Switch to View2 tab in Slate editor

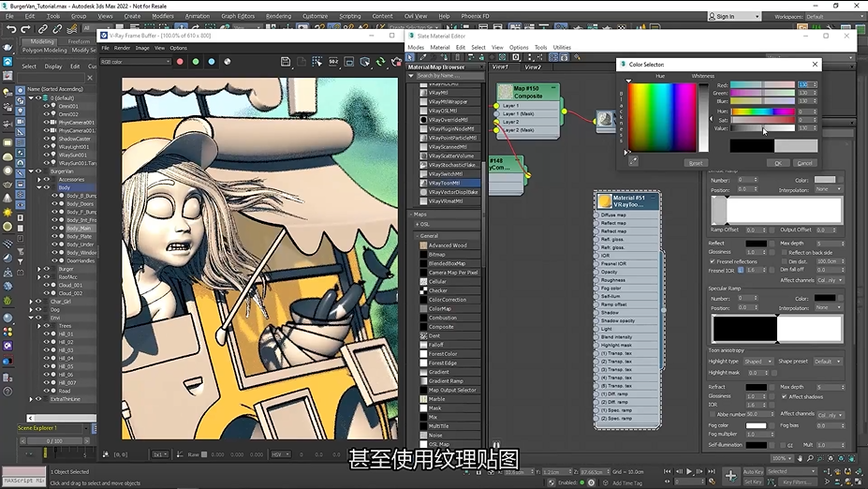pos(533,67)
